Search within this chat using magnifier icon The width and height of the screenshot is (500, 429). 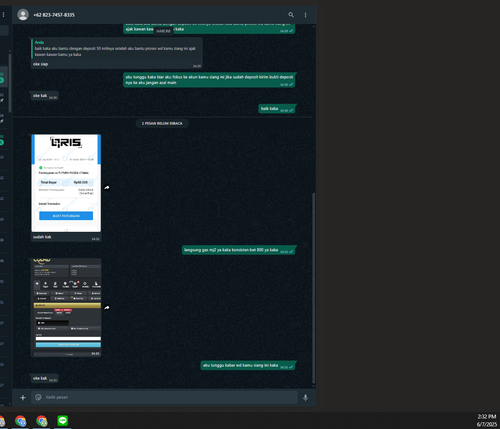291,15
